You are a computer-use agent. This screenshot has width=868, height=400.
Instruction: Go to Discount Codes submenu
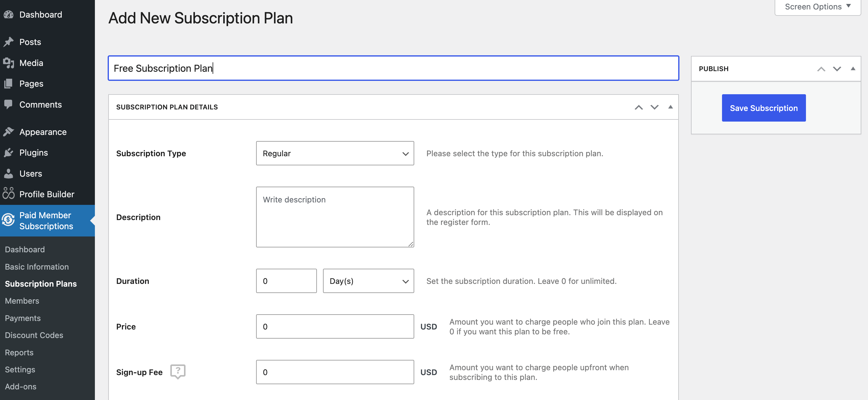tap(34, 335)
